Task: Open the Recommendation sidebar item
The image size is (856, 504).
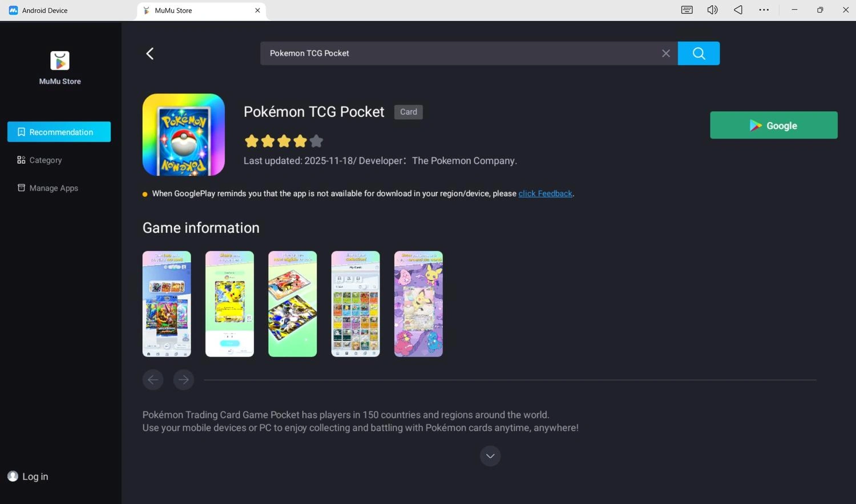Action: [x=59, y=132]
